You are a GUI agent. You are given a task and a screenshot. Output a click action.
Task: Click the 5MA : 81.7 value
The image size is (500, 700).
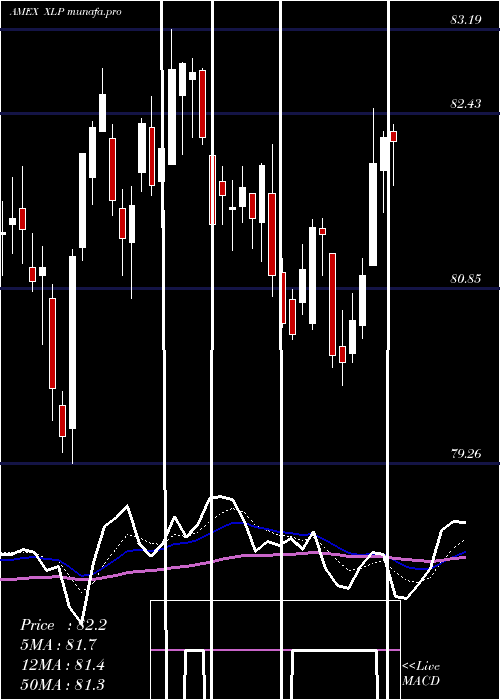tap(58, 645)
